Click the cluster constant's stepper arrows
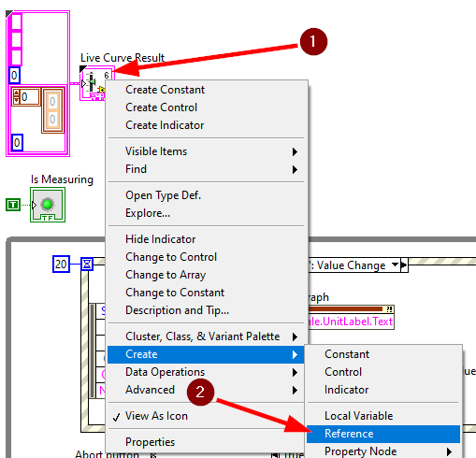476x458 pixels. click(x=16, y=97)
